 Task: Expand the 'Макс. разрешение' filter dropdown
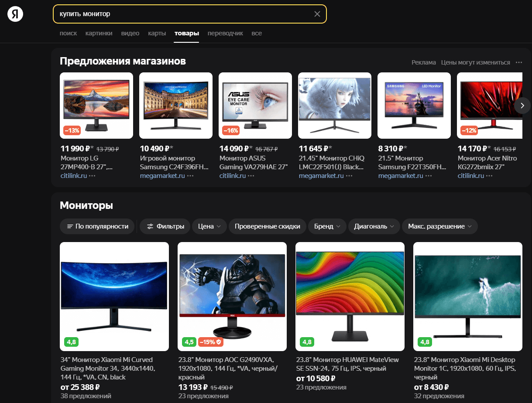point(440,226)
